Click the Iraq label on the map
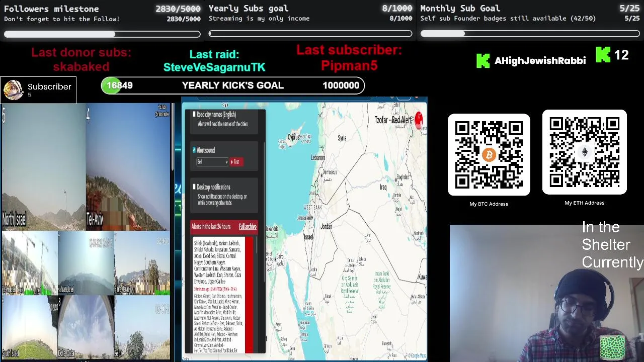Image resolution: width=644 pixels, height=362 pixels. 383,187
